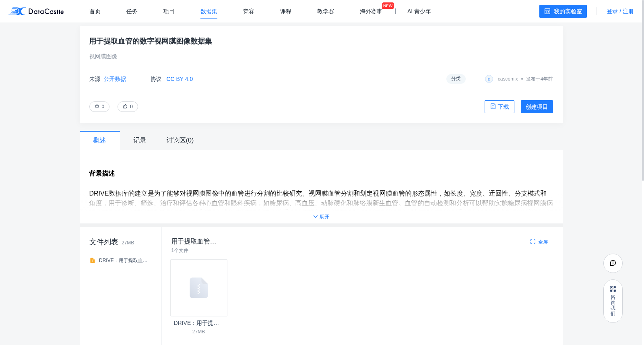Click the 1个文件 count
Image resolution: width=644 pixels, height=345 pixels.
click(180, 250)
